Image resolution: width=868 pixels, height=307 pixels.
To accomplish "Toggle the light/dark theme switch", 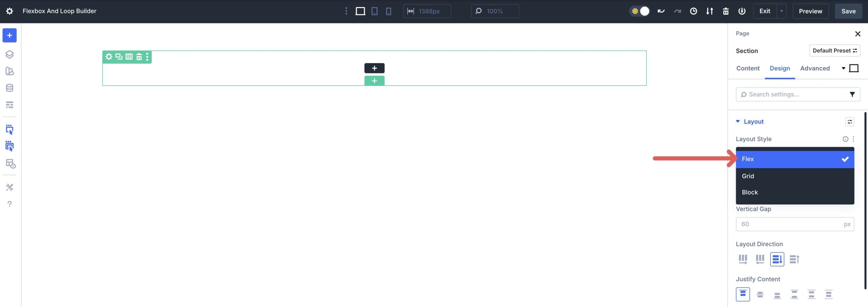I will [639, 11].
